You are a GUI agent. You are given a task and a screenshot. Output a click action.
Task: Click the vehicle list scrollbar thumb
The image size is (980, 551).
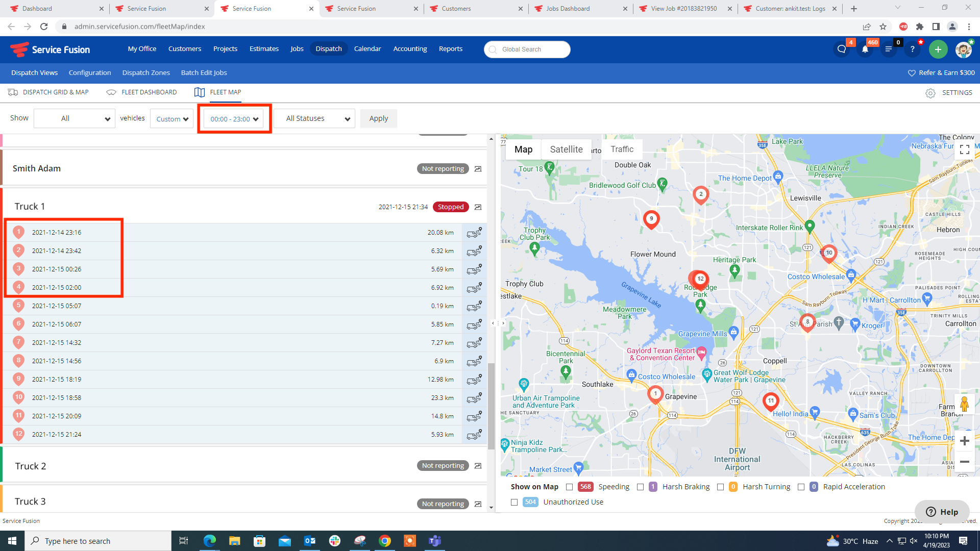(x=491, y=406)
